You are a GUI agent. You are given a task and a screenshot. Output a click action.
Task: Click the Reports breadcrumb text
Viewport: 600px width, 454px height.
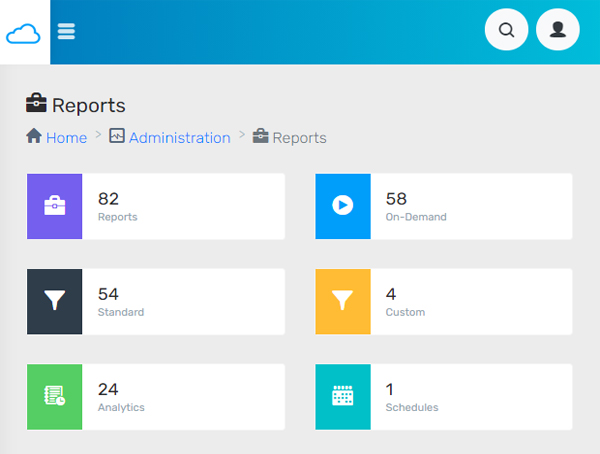coord(299,138)
